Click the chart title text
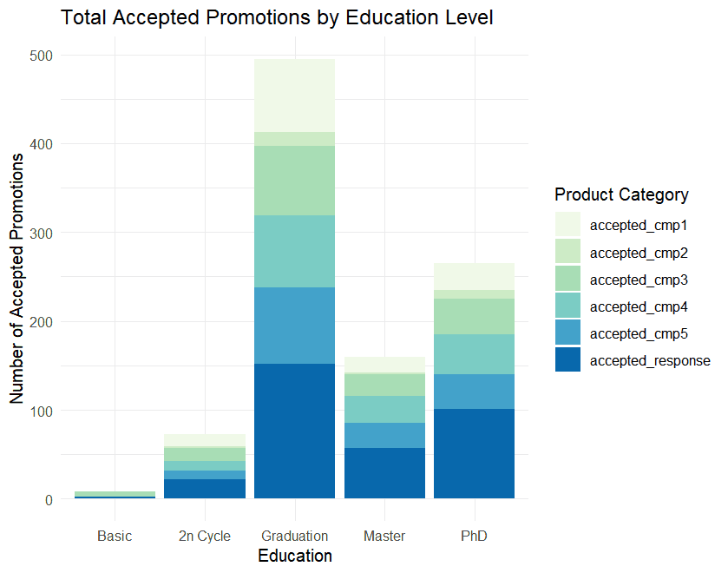 tap(277, 18)
